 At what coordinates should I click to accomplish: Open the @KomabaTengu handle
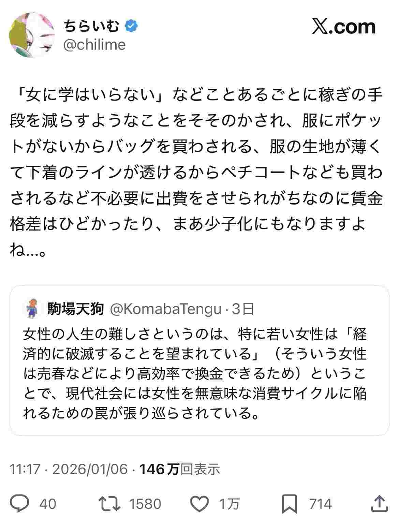pos(165,309)
